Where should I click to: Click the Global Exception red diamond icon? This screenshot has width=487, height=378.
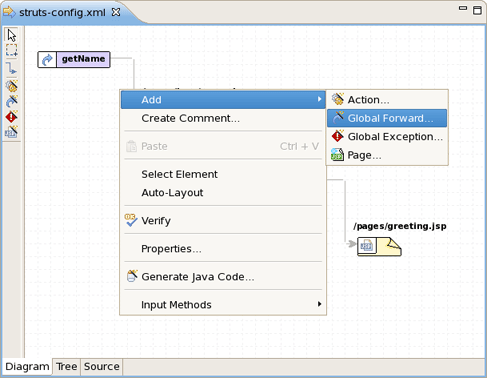(337, 136)
